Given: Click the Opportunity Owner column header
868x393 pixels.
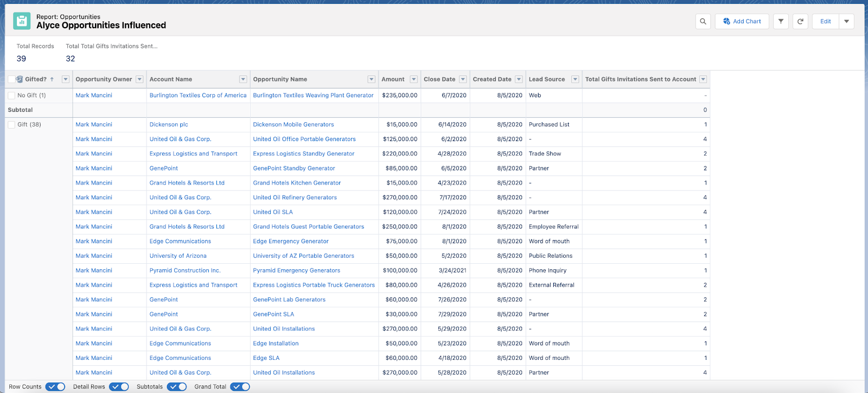Looking at the screenshot, I should pos(104,79).
